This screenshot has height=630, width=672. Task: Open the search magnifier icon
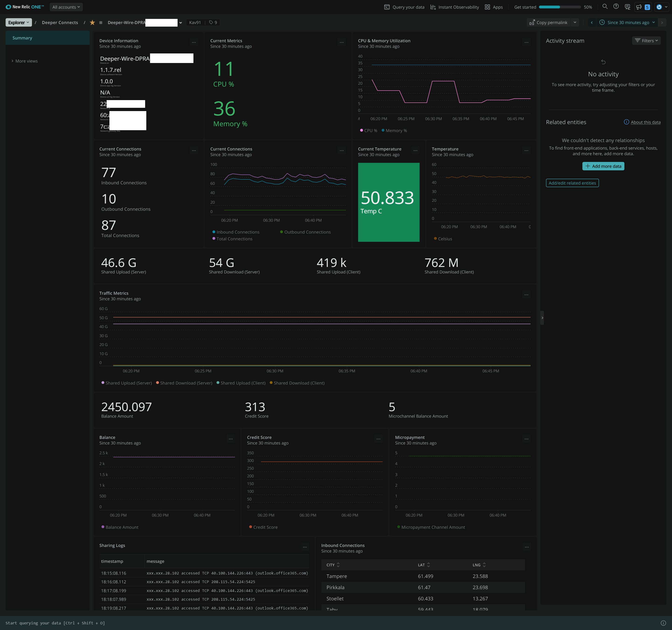click(x=605, y=7)
